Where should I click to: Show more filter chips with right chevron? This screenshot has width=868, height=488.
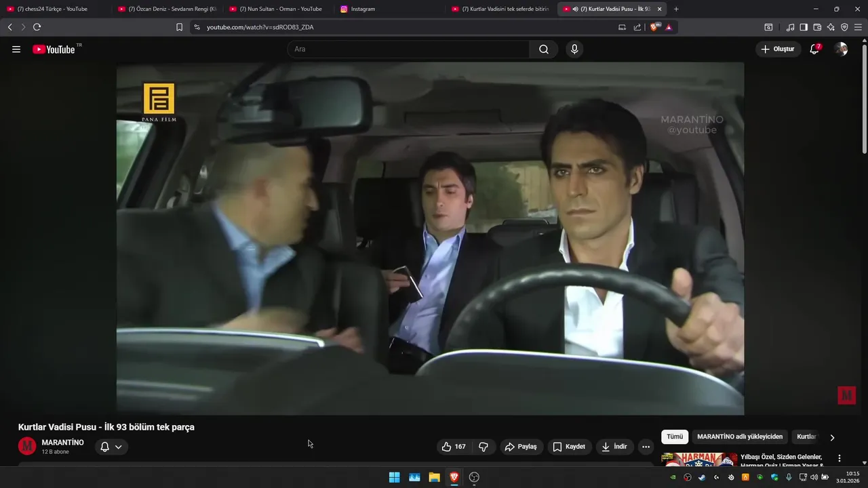click(832, 437)
